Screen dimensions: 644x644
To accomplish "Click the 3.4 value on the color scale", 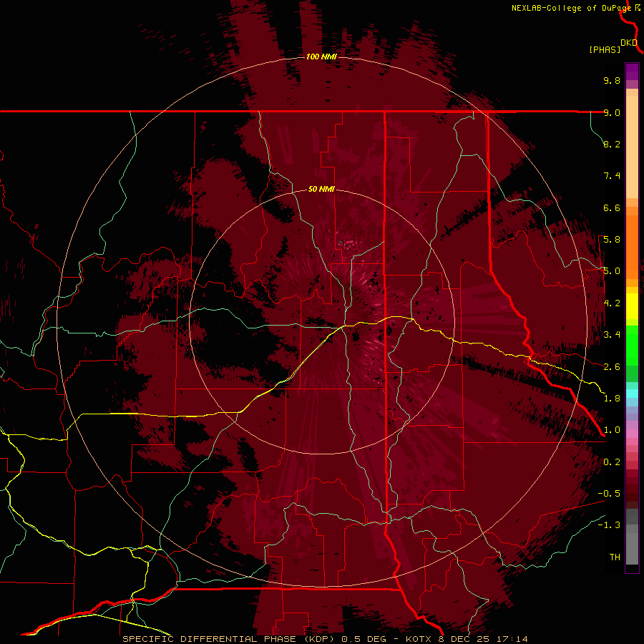I will [612, 335].
